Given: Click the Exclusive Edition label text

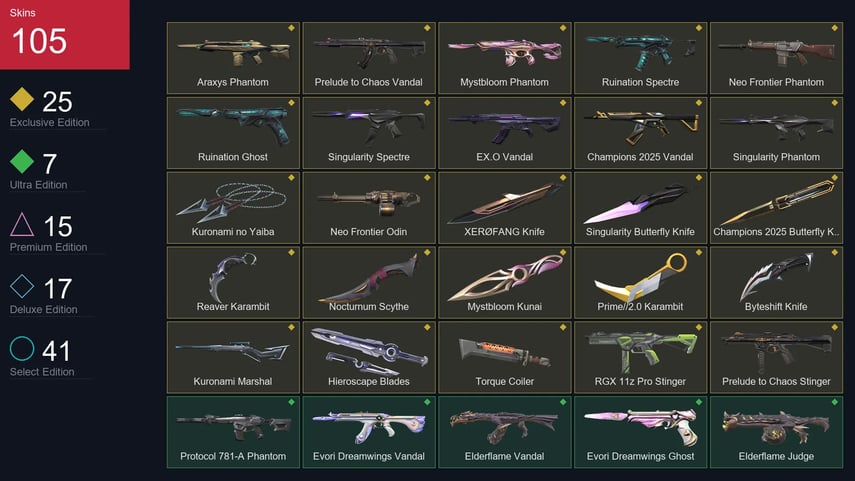Looking at the screenshot, I should [x=50, y=123].
